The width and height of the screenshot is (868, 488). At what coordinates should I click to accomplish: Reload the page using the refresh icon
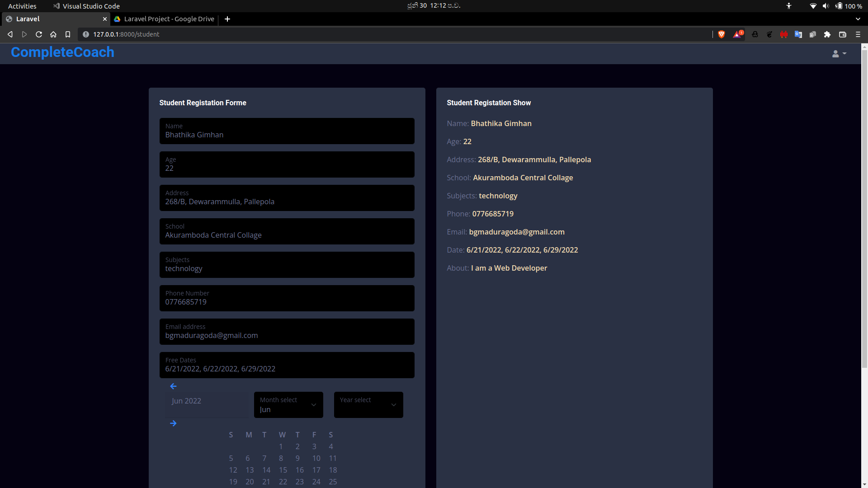38,34
